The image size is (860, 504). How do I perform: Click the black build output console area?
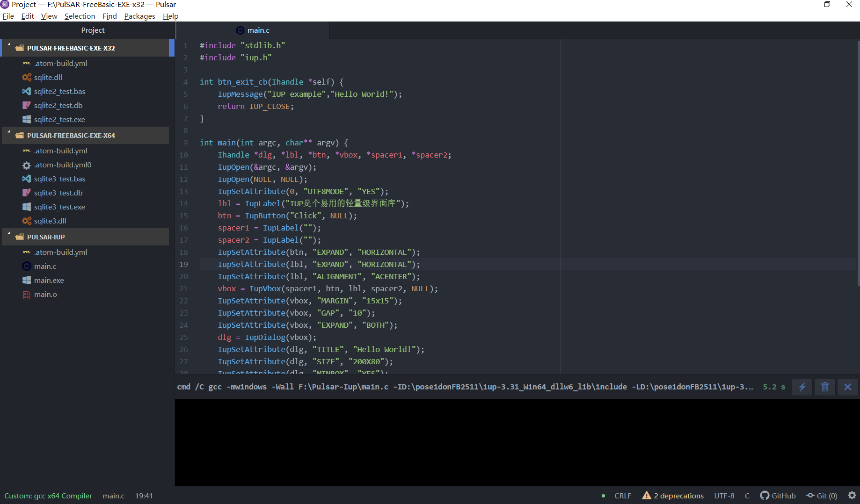tap(517, 442)
